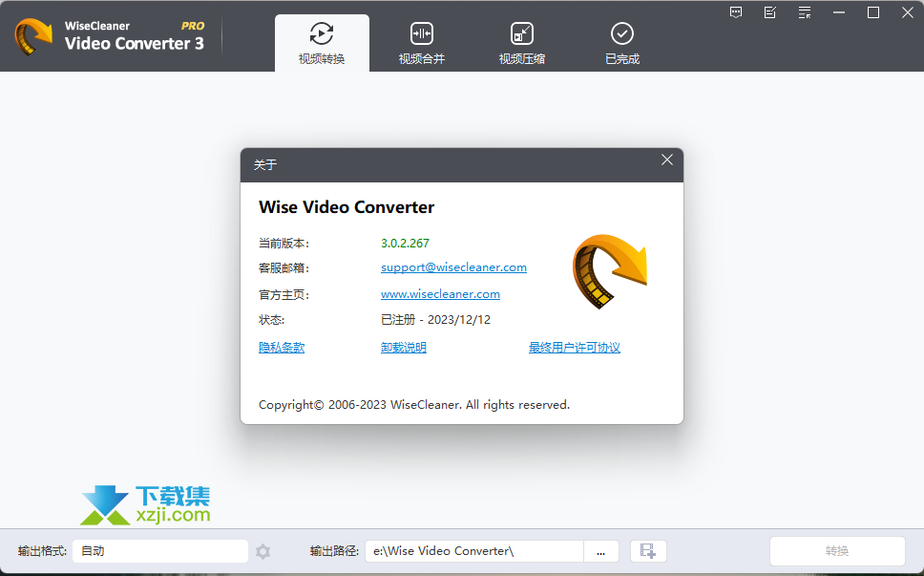Open output format settings gear
The width and height of the screenshot is (924, 576).
pos(262,551)
